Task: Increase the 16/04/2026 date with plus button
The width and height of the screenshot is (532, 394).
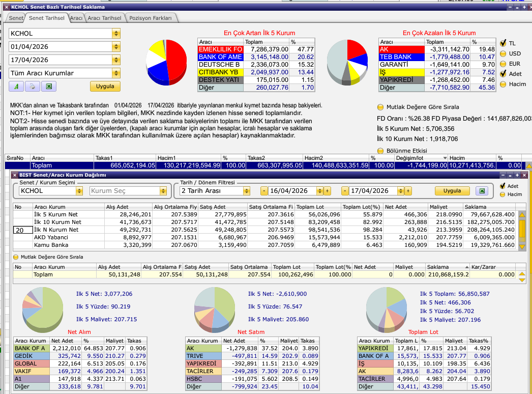Action: pyautogui.click(x=327, y=191)
